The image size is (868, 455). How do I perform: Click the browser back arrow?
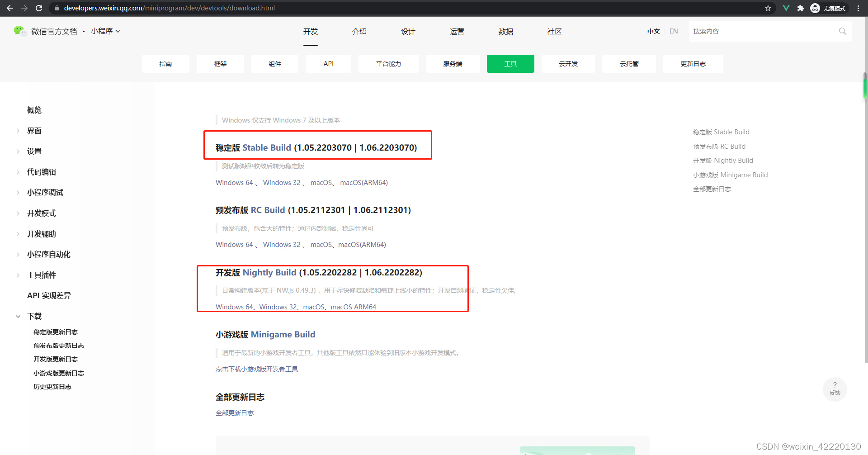click(x=10, y=8)
